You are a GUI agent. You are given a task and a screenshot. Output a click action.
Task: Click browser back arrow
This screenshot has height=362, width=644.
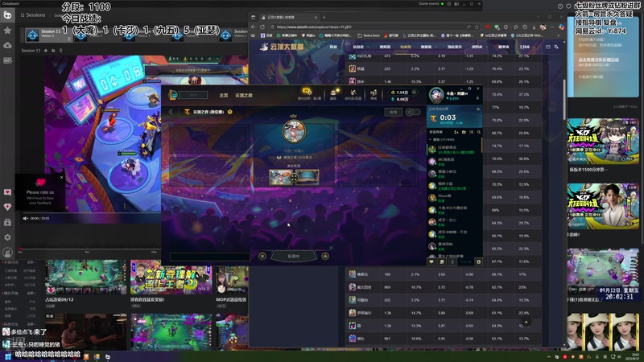pos(253,27)
